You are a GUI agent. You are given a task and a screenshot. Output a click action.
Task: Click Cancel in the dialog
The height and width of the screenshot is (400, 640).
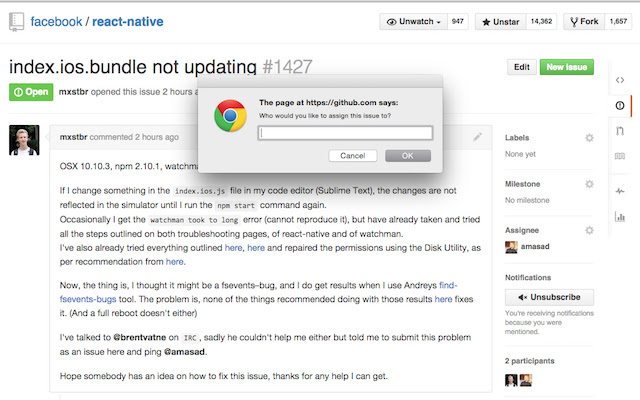coord(353,156)
